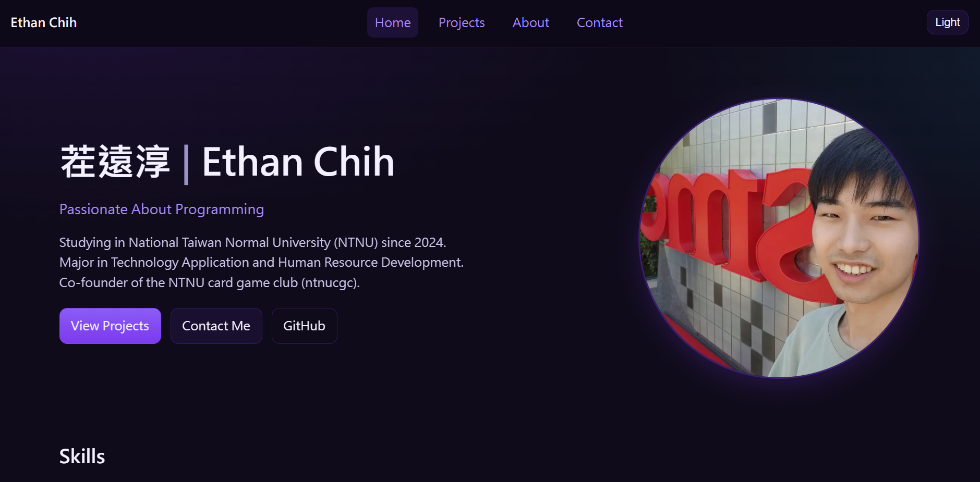The image size is (980, 482).
Task: Open the Contact nav link
Action: (x=599, y=22)
